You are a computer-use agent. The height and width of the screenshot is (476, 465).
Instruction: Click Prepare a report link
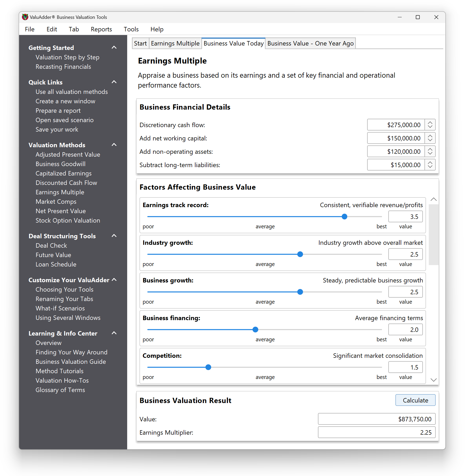[x=58, y=111]
